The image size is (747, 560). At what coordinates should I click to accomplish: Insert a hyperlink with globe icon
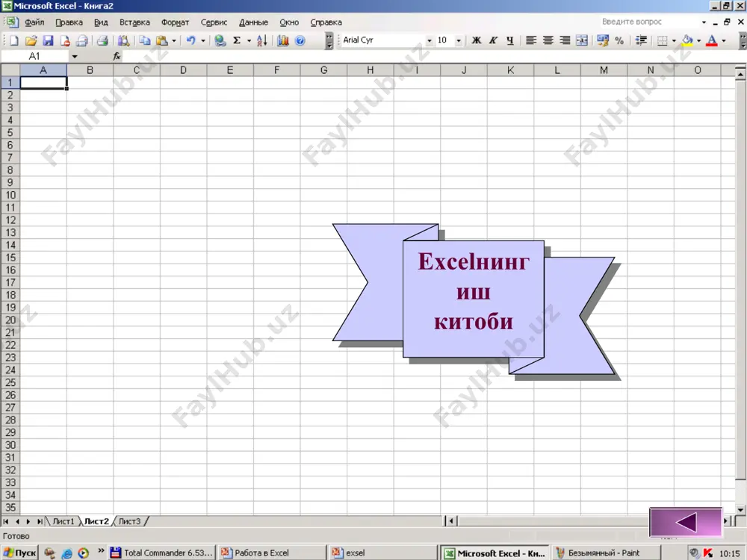tap(220, 40)
